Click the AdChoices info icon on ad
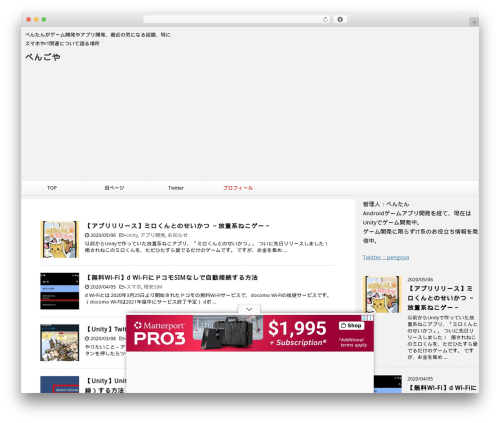Image resolution: width=500 pixels, height=423 pixels. 365,318
